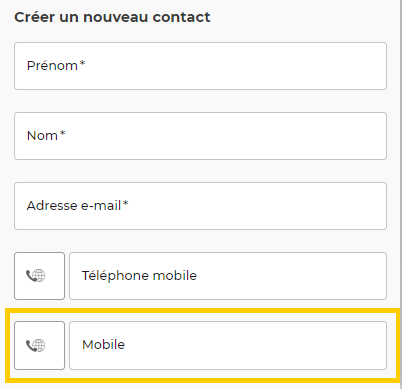Open country code selector for Téléphone mobile
402x389 pixels.
click(x=39, y=276)
